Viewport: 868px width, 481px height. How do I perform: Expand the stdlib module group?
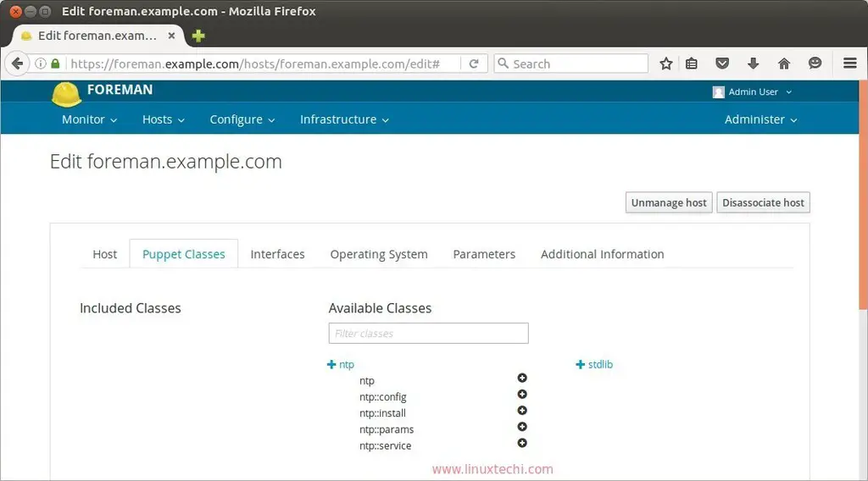click(x=594, y=364)
